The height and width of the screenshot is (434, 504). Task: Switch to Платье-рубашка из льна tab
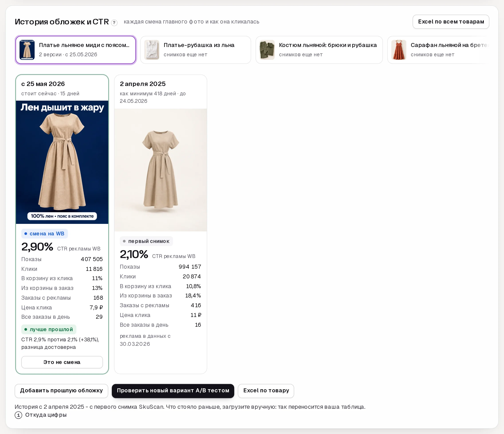196,50
